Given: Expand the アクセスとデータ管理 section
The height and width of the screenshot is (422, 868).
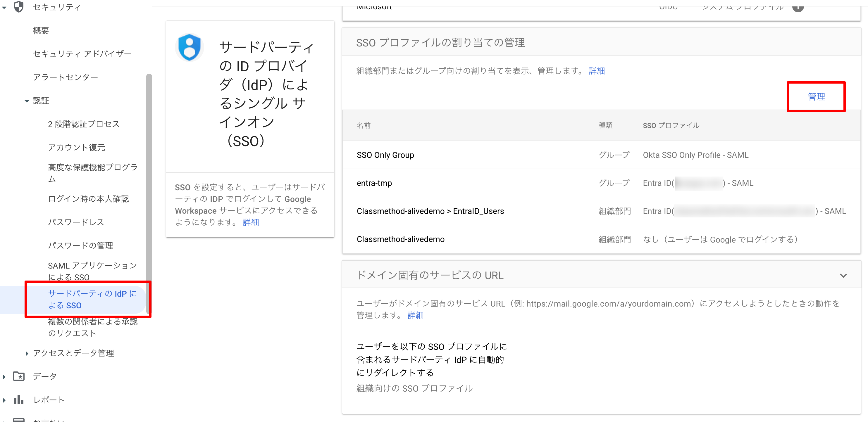Looking at the screenshot, I should click(27, 353).
